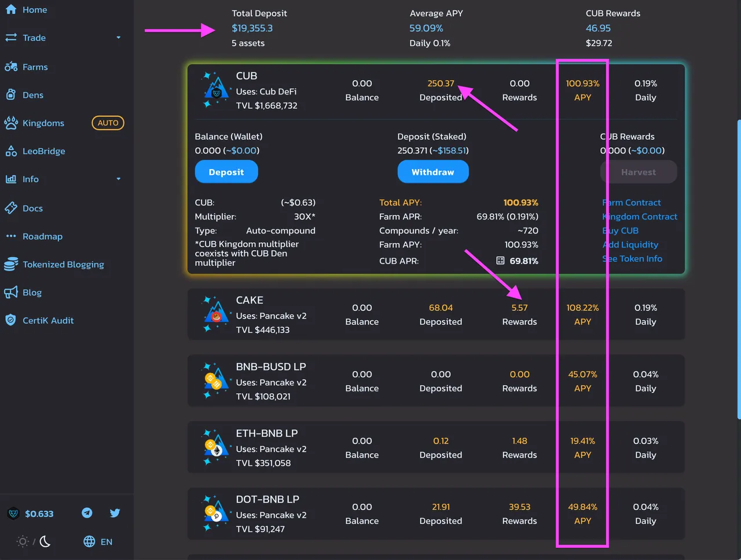The height and width of the screenshot is (560, 741).
Task: Click the Info chart icon
Action: pos(10,179)
